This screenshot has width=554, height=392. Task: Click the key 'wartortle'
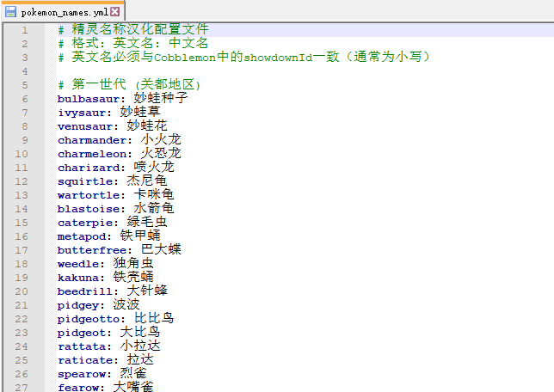pos(88,195)
